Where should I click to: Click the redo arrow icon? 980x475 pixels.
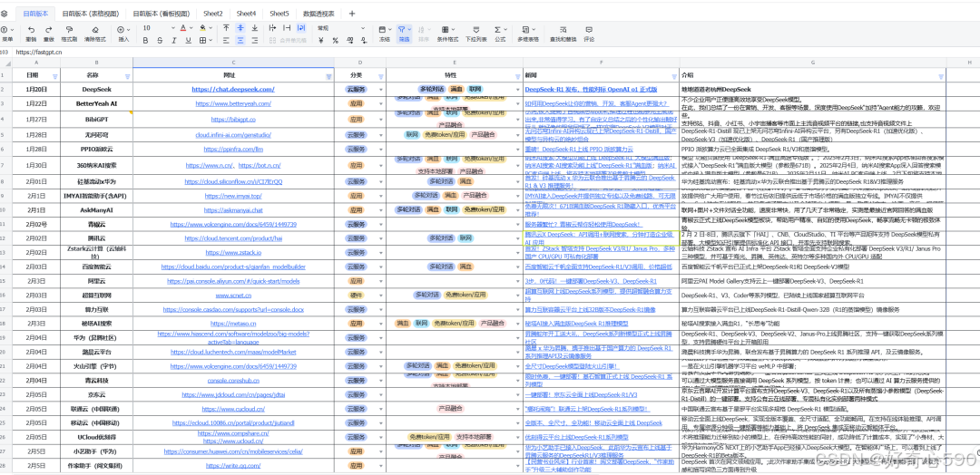50,29
